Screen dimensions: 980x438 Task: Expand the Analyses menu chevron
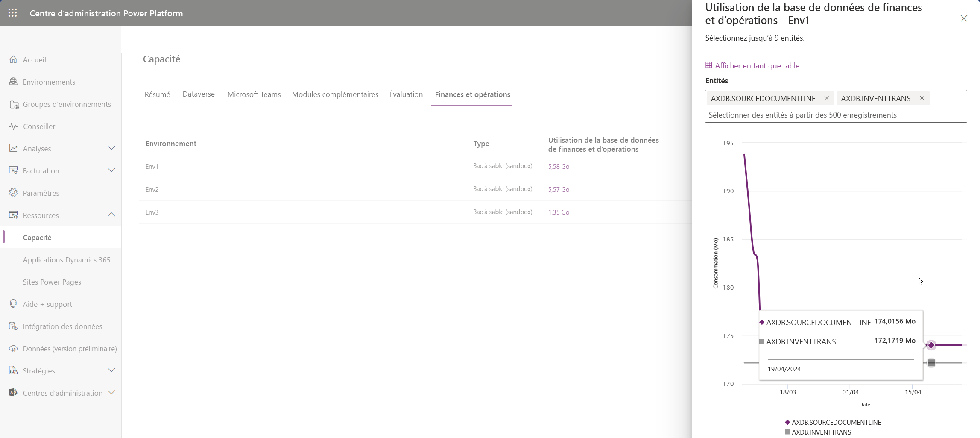111,148
